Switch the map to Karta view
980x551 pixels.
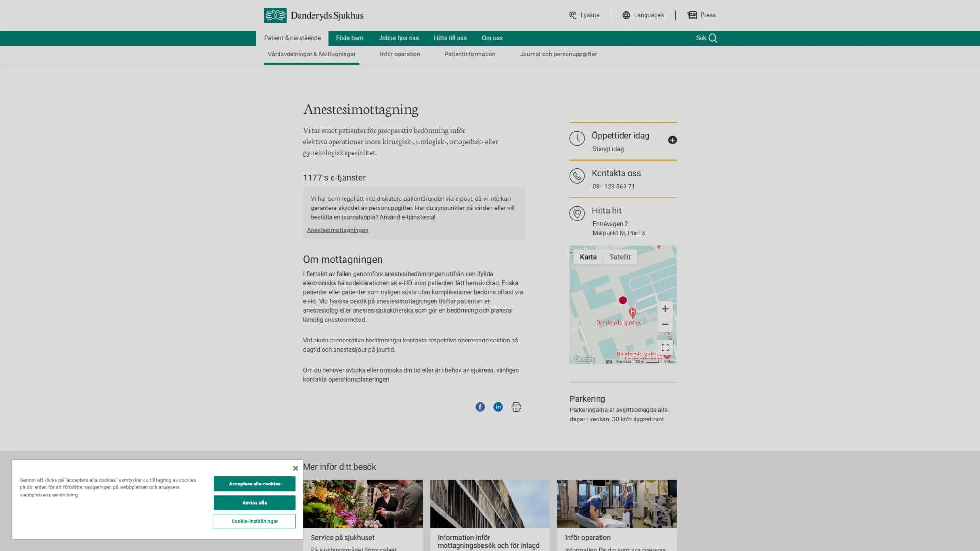tap(588, 257)
